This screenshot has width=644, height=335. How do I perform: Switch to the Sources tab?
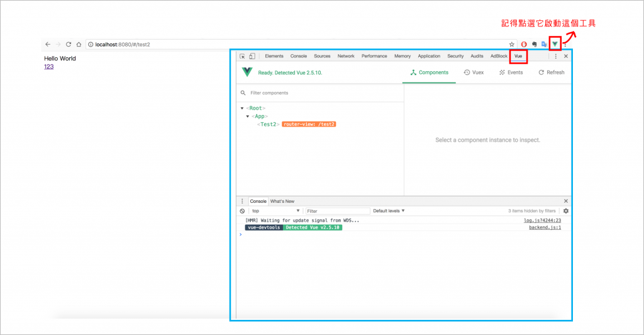tap(322, 56)
